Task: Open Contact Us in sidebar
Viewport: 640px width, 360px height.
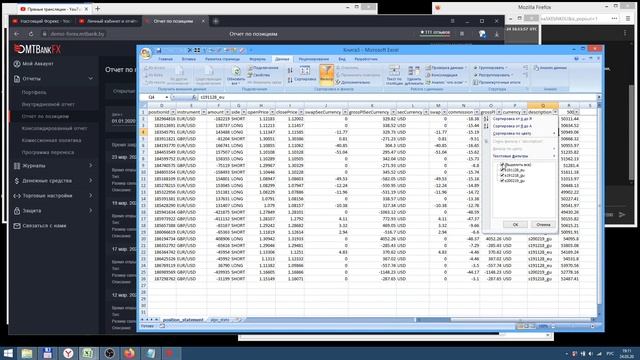Action: (x=44, y=226)
